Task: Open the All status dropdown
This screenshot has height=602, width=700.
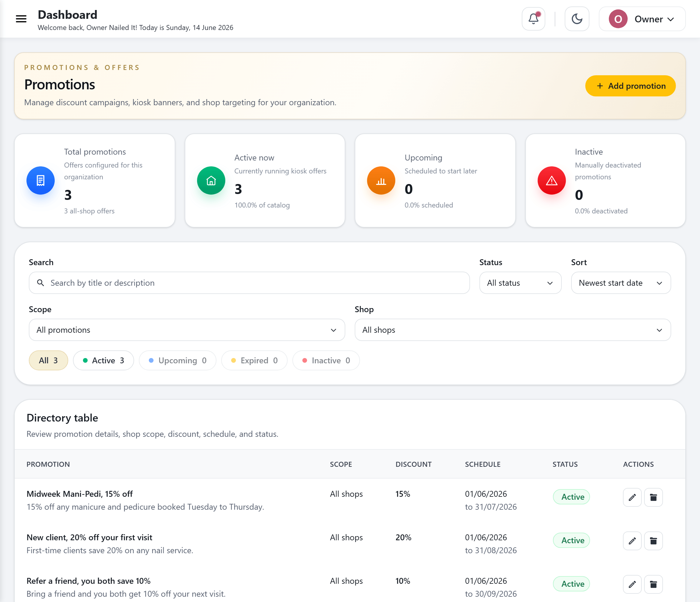Action: pos(520,282)
